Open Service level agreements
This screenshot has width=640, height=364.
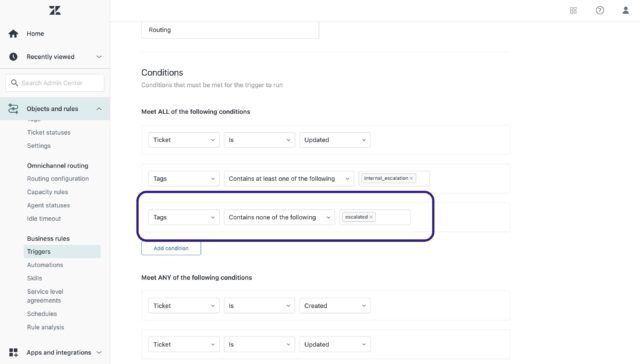tap(45, 296)
